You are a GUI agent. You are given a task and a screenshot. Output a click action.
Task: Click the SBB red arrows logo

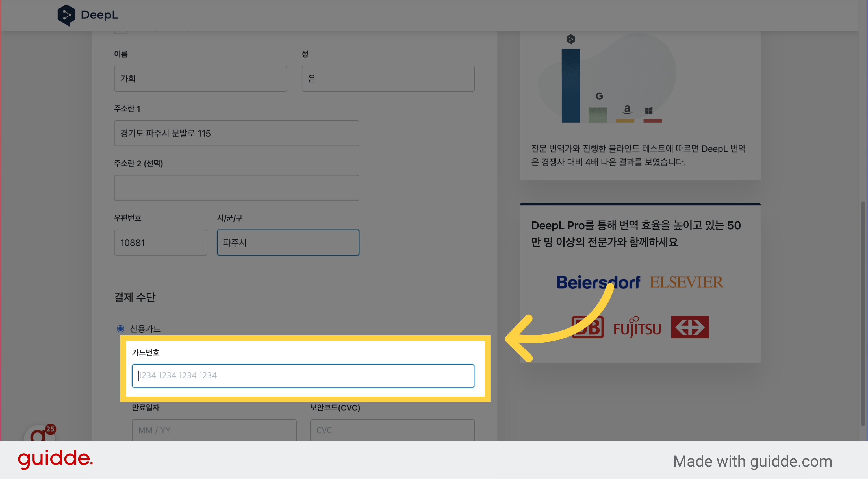tap(689, 327)
